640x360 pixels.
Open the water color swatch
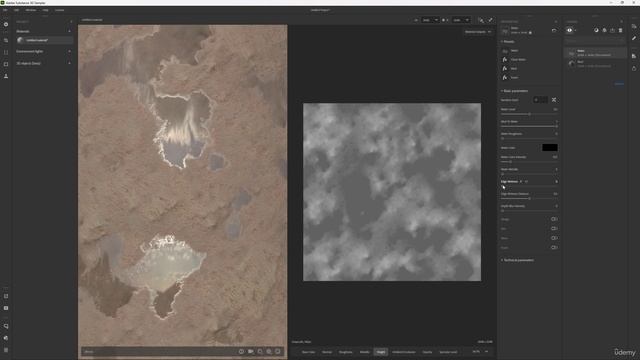550,148
